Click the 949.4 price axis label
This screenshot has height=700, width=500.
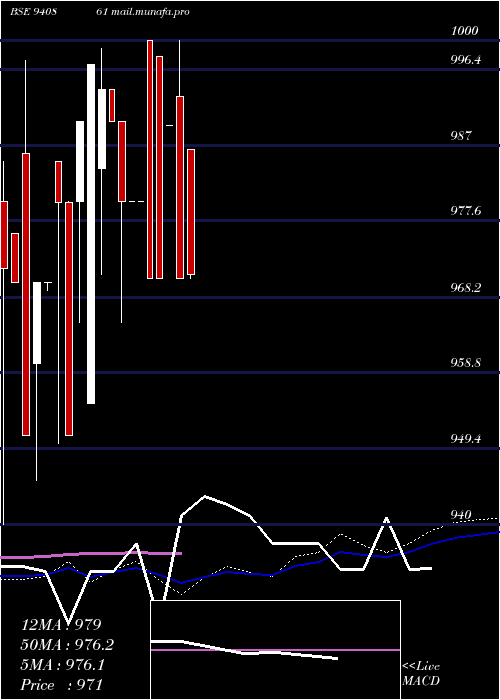(x=466, y=438)
